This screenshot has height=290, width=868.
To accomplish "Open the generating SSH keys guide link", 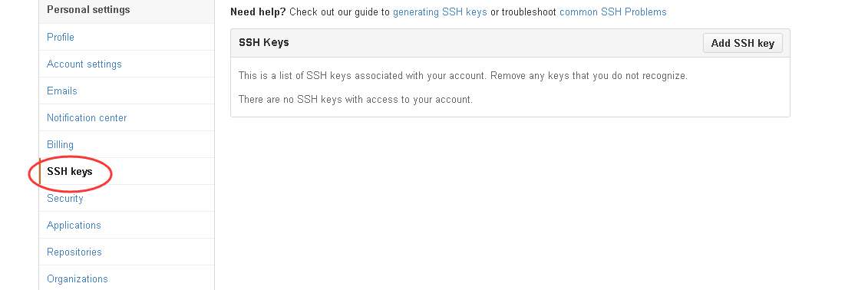I will [440, 12].
